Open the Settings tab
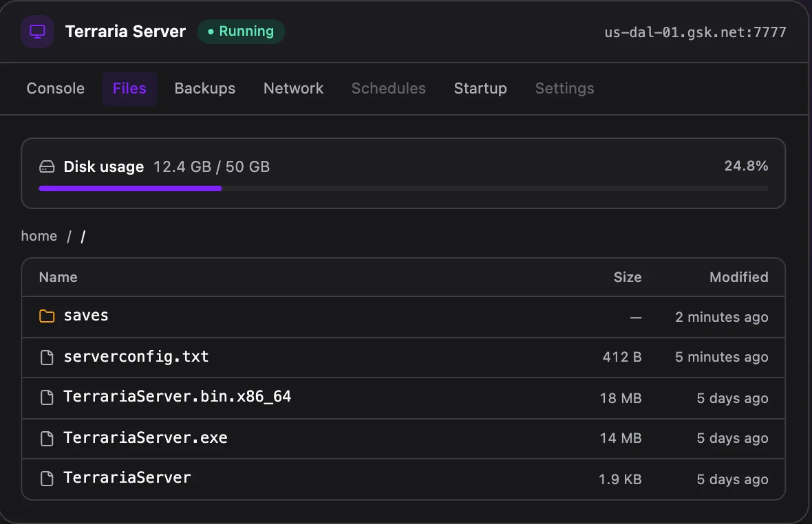The width and height of the screenshot is (812, 524). tap(564, 89)
